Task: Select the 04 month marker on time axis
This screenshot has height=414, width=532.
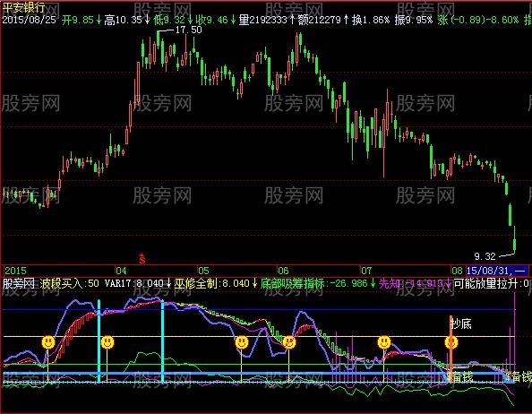Action: (x=121, y=271)
